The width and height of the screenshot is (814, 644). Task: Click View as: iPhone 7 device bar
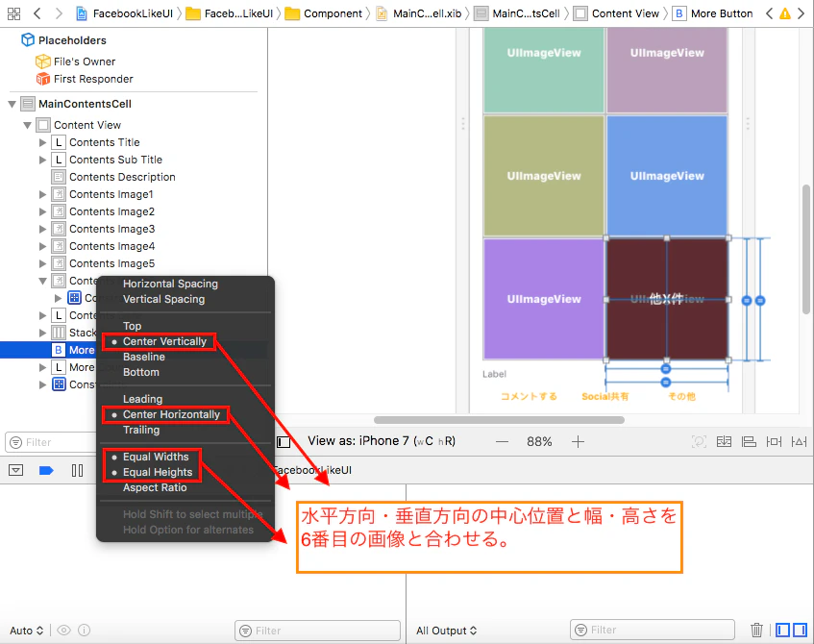382,441
